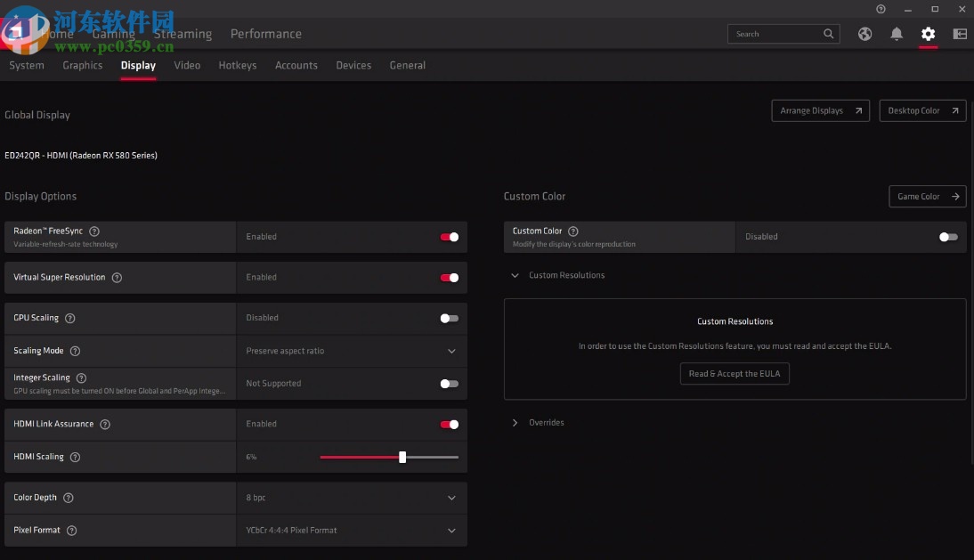Open help for Radeon FreeSync
The width and height of the screenshot is (974, 560).
click(95, 231)
